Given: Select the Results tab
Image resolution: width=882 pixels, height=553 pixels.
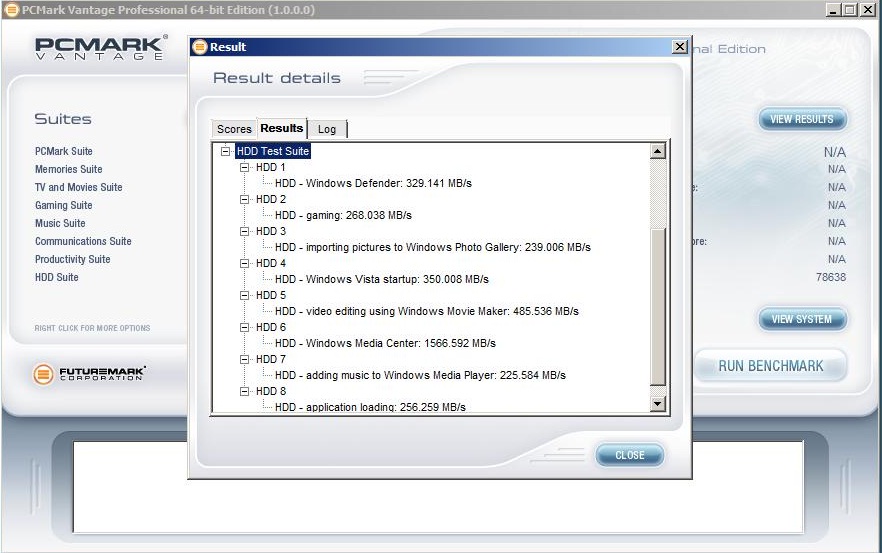Looking at the screenshot, I should [282, 128].
